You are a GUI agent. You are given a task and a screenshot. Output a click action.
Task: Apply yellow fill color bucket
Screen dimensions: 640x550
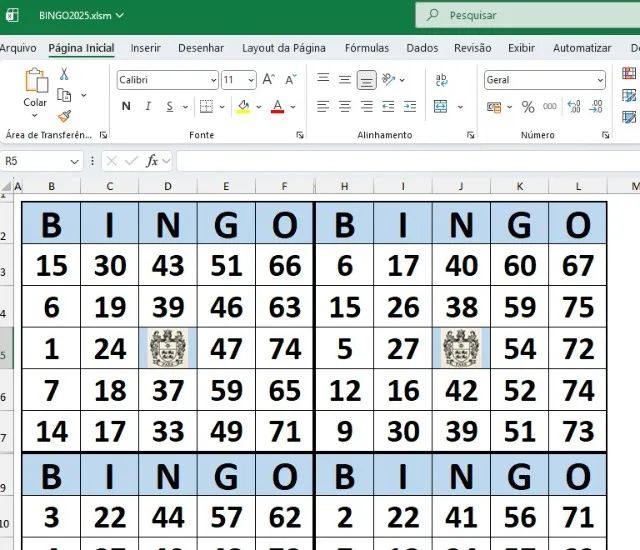(x=244, y=107)
